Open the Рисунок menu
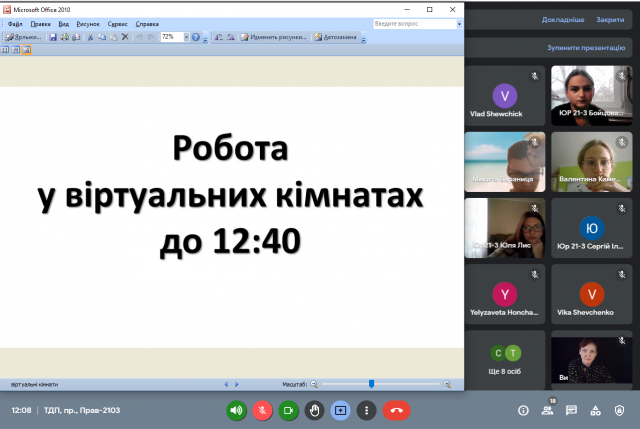 coord(88,24)
